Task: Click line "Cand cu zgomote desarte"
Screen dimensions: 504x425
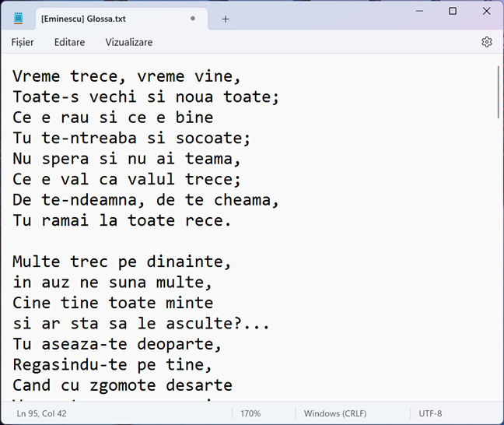Action: (122, 385)
